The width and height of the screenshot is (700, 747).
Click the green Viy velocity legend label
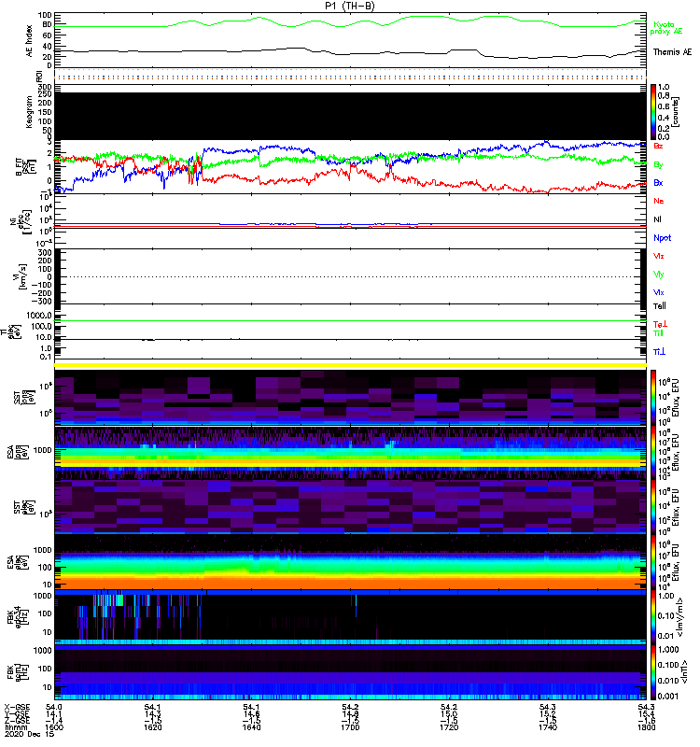tap(659, 275)
